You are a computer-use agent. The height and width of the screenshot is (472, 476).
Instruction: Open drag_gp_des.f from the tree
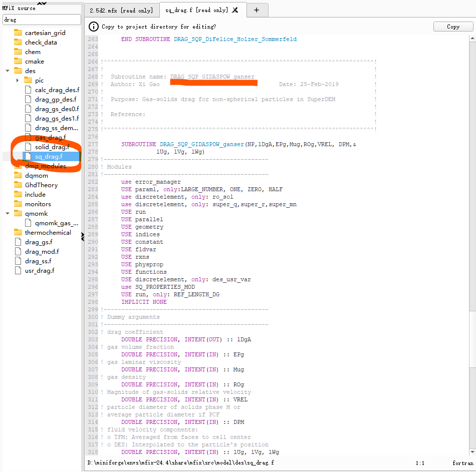coord(56,100)
